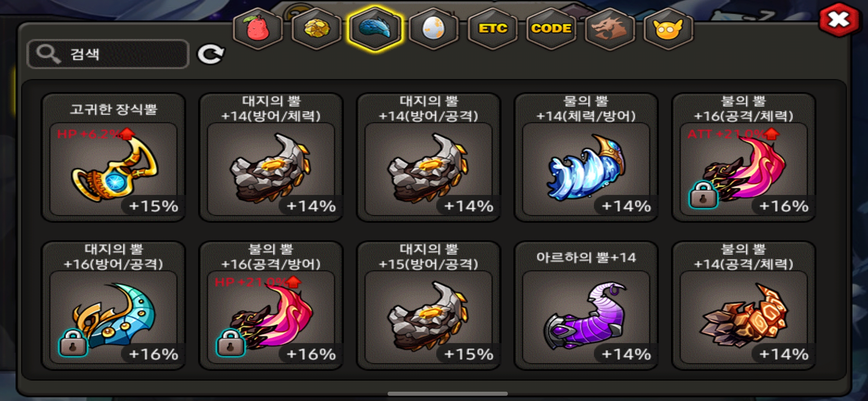Open the red fruit food category tab
The width and height of the screenshot is (868, 401).
[x=258, y=29]
